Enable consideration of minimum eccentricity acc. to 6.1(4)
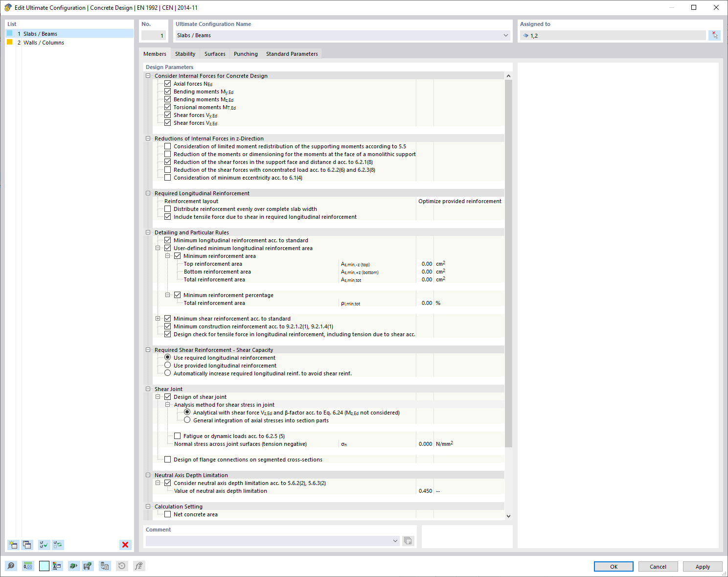 pos(168,177)
